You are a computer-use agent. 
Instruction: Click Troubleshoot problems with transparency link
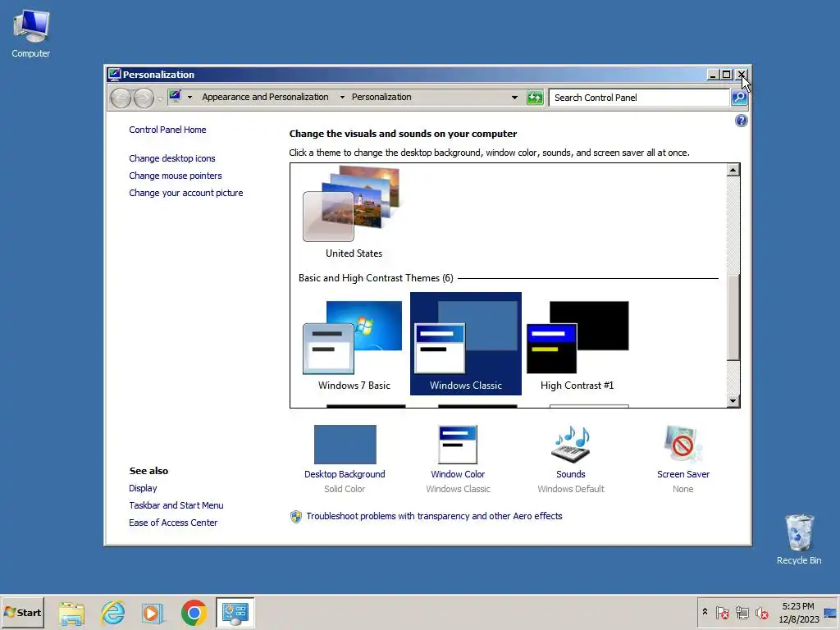click(x=434, y=517)
